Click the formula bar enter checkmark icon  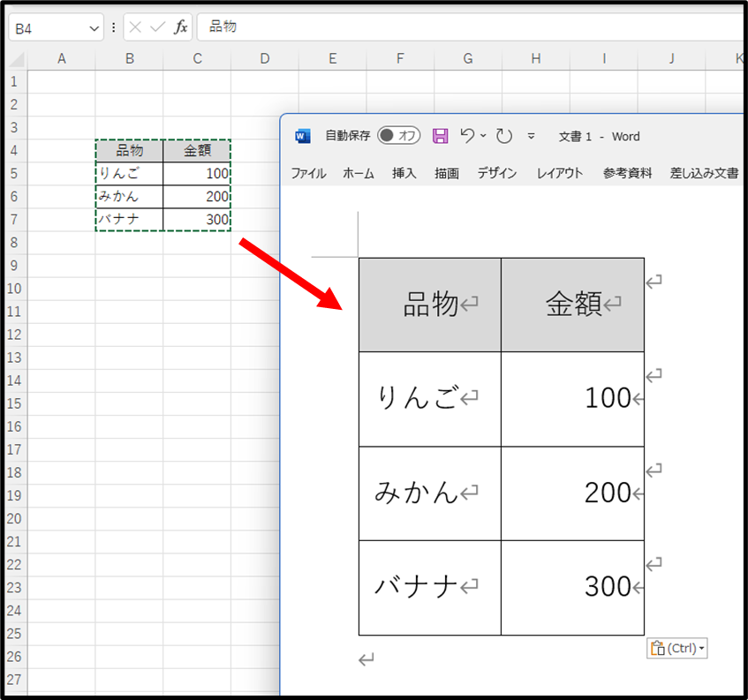(x=157, y=27)
